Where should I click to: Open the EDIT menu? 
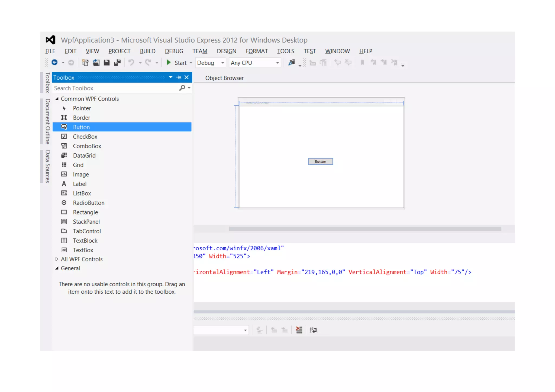pos(70,51)
